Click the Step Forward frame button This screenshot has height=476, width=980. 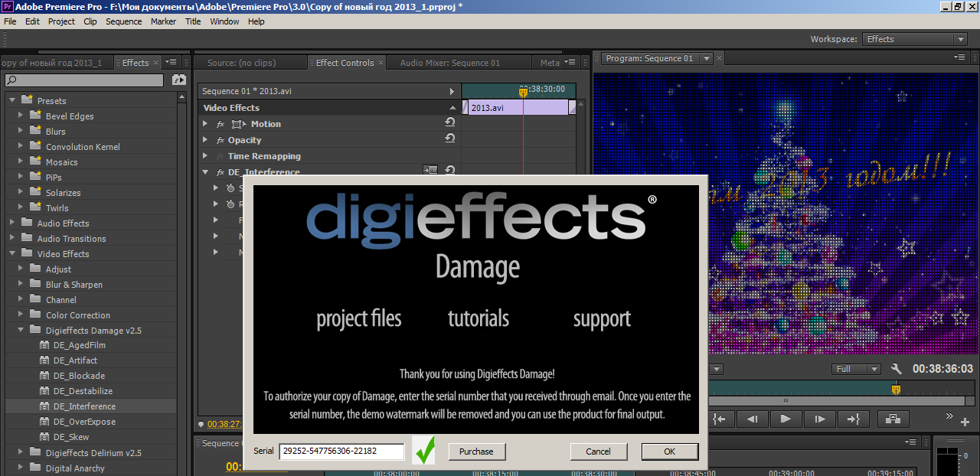point(819,419)
